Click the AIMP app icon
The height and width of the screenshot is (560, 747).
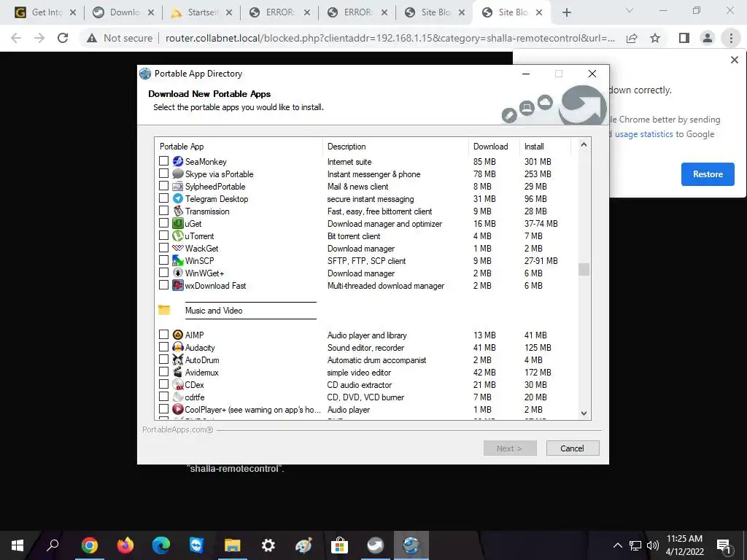[178, 335]
